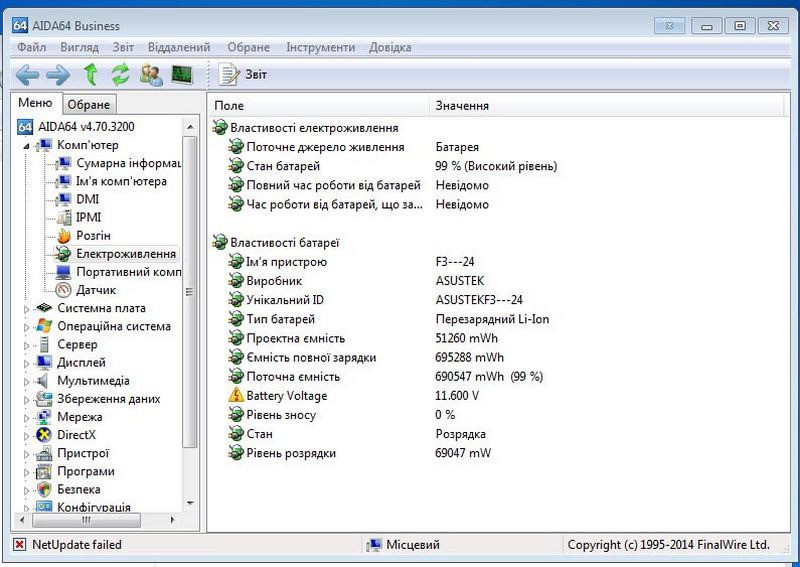Click the tree horizontal scrollbar thumb

click(86, 520)
